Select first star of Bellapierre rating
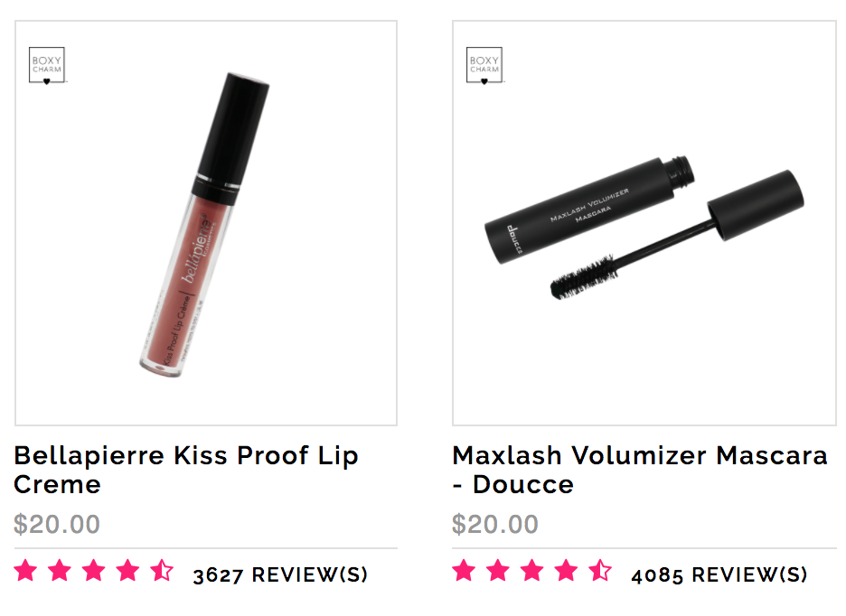Viewport: 846px width, 616px height. click(x=26, y=570)
